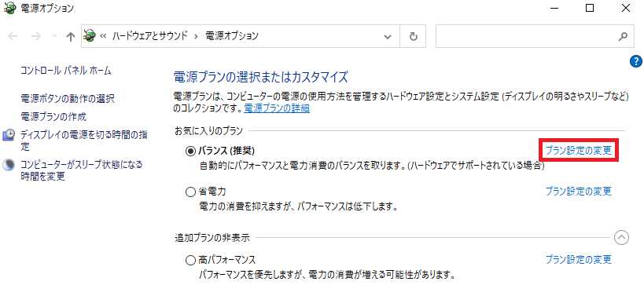Screen dimensions: 644x296
Task: Navigate to ハードウェアとサウンド breadcrumb
Action: 150,36
